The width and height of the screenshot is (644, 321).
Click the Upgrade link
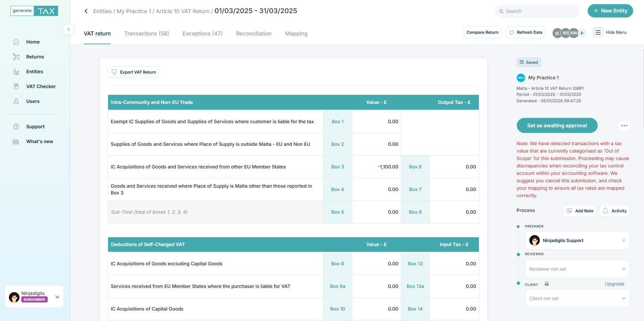click(614, 284)
